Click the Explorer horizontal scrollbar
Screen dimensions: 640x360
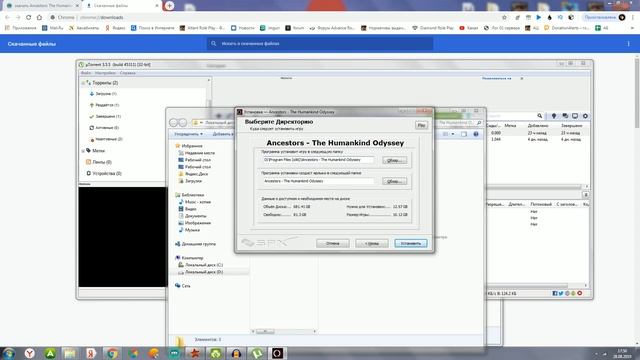(284, 331)
